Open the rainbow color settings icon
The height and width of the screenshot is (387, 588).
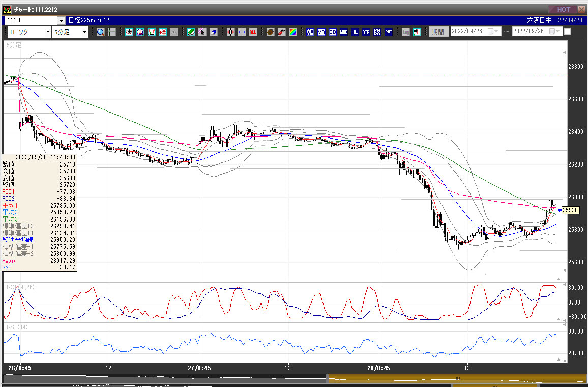293,32
